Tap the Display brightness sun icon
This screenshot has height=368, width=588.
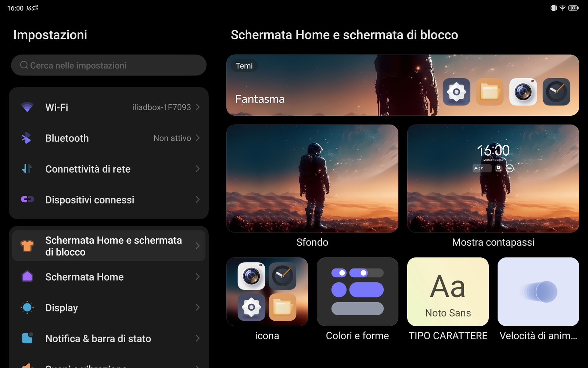pos(27,307)
